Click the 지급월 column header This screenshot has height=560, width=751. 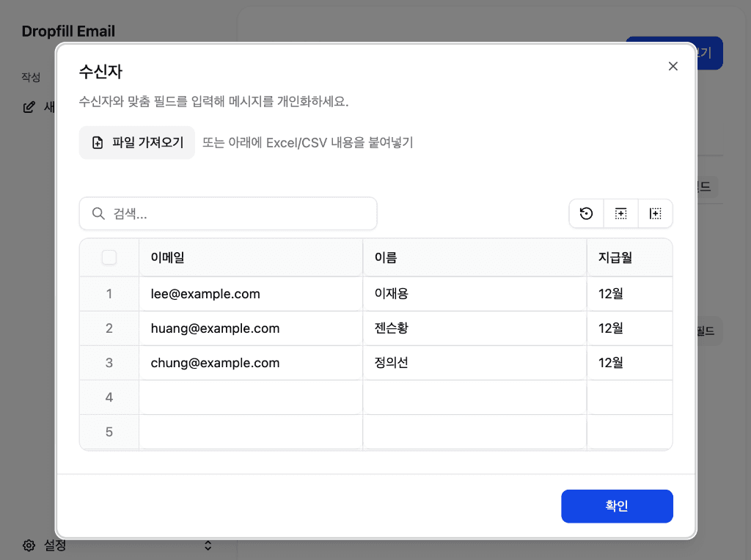pyautogui.click(x=629, y=257)
